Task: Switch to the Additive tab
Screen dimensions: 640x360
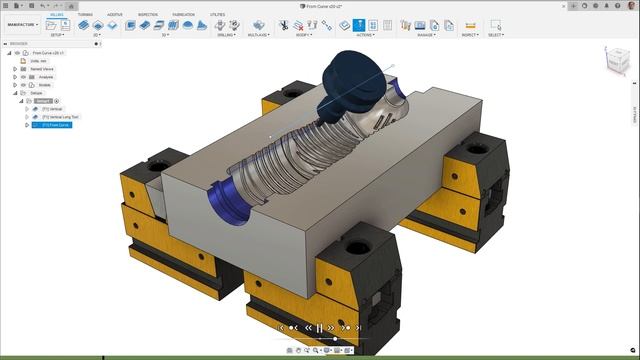Action: point(115,15)
